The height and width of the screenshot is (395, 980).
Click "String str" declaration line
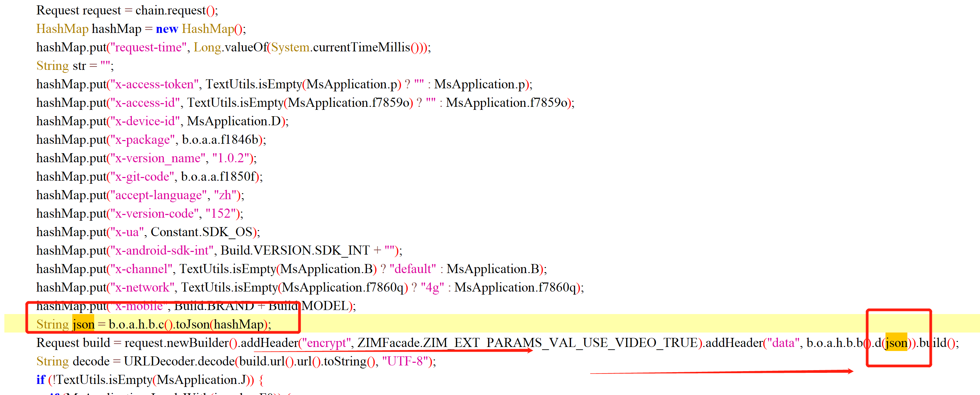click(75, 66)
